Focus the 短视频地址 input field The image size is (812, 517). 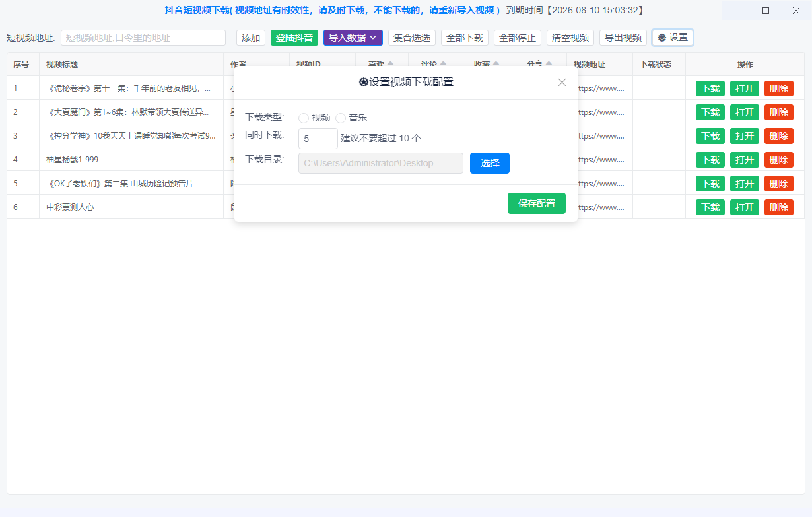pos(143,38)
